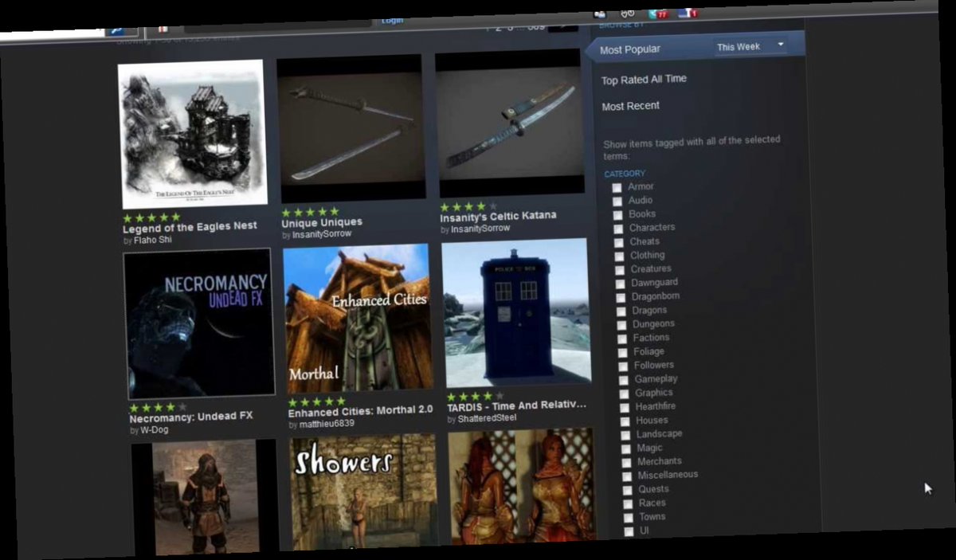Open author matthieu6839's profile
The image size is (956, 560).
327,425
